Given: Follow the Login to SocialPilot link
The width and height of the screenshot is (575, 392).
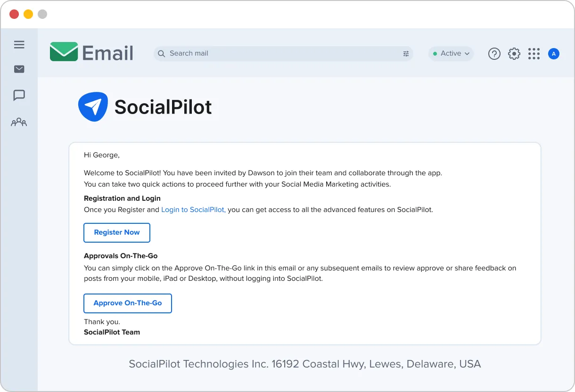Looking at the screenshot, I should 193,210.
